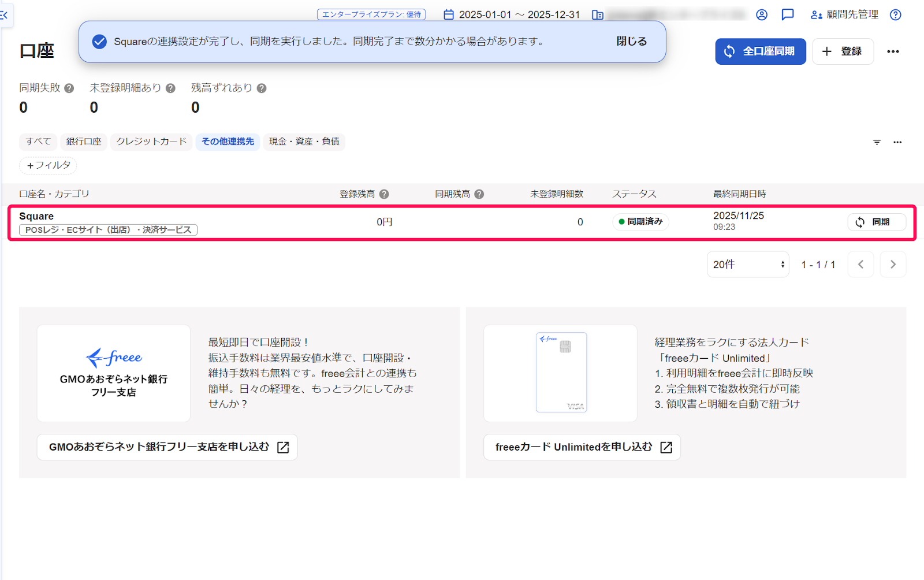
Task: Open the 20件 page size dropdown
Action: (x=748, y=265)
